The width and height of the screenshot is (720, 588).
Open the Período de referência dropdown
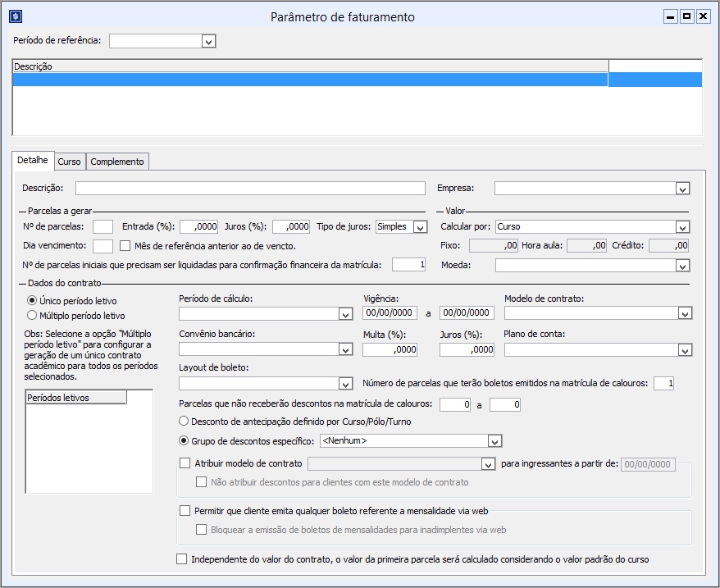click(208, 41)
